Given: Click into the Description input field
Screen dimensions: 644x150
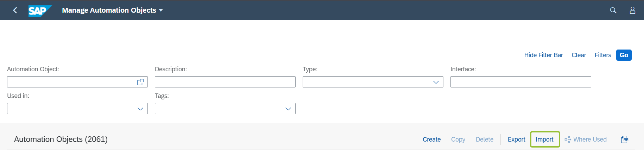Looking at the screenshot, I should 225,82.
